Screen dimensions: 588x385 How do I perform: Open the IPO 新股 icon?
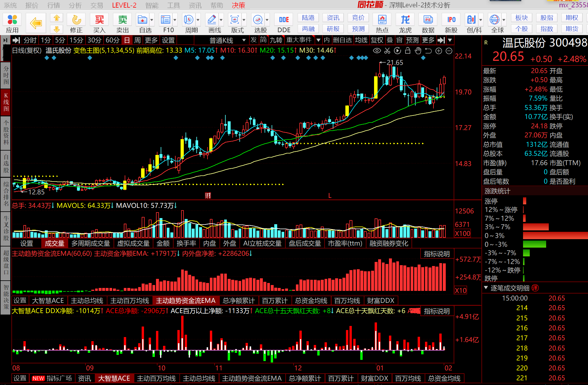coord(451,23)
